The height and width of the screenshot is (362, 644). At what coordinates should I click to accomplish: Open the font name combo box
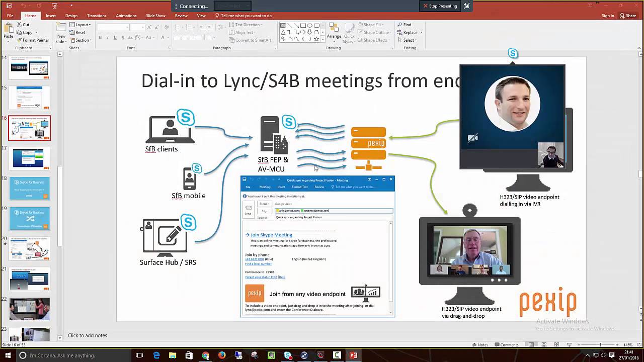point(113,27)
